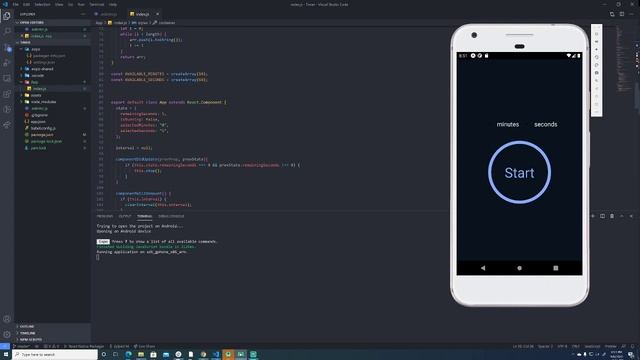Image resolution: width=640 pixels, height=360 pixels.
Task: Open the Edit menu
Action: click(x=27, y=4)
